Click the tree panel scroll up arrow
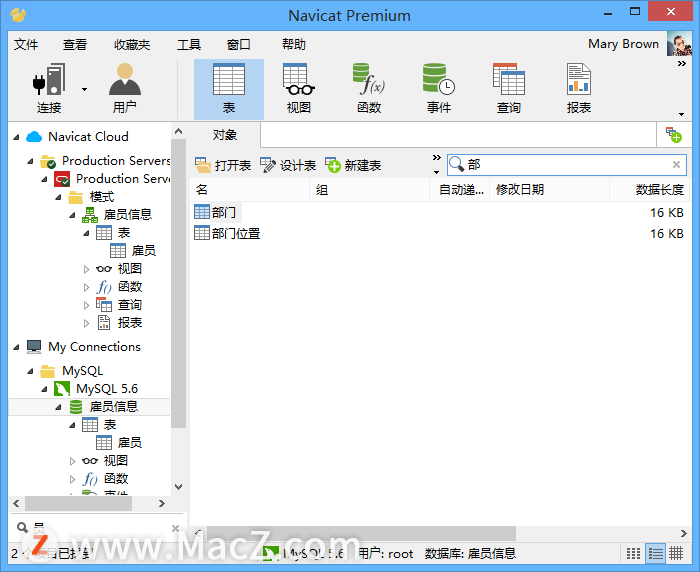700x572 pixels. pos(179,131)
